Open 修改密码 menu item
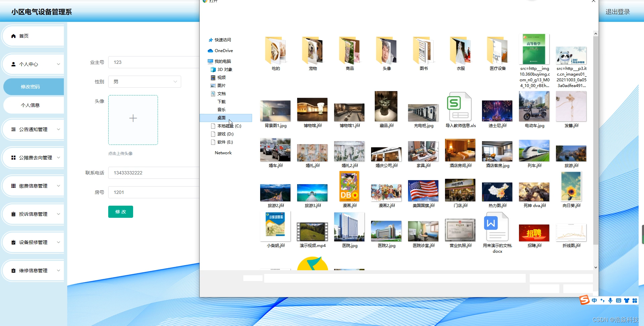 point(34,87)
